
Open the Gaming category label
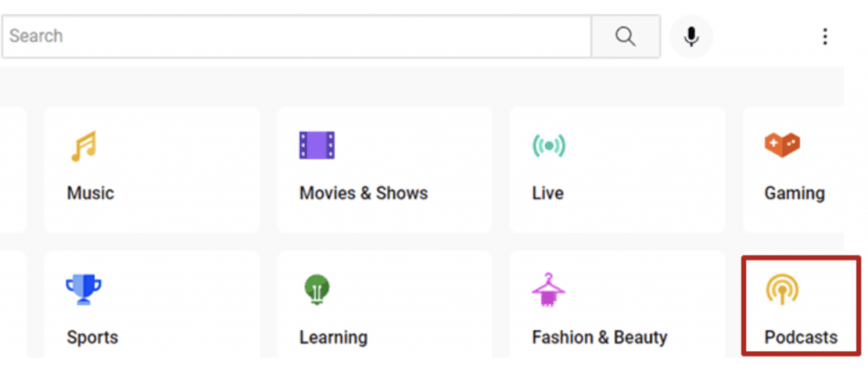click(x=794, y=193)
